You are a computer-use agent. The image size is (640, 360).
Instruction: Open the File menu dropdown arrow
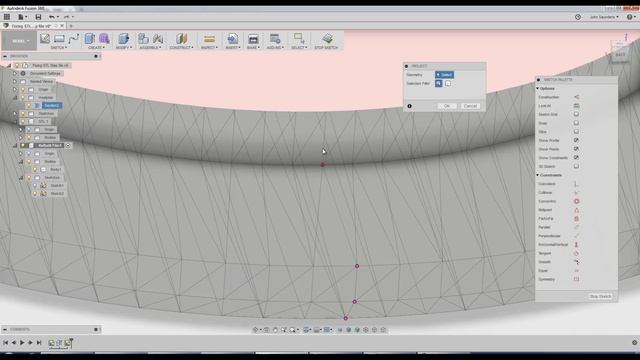[x=26, y=17]
